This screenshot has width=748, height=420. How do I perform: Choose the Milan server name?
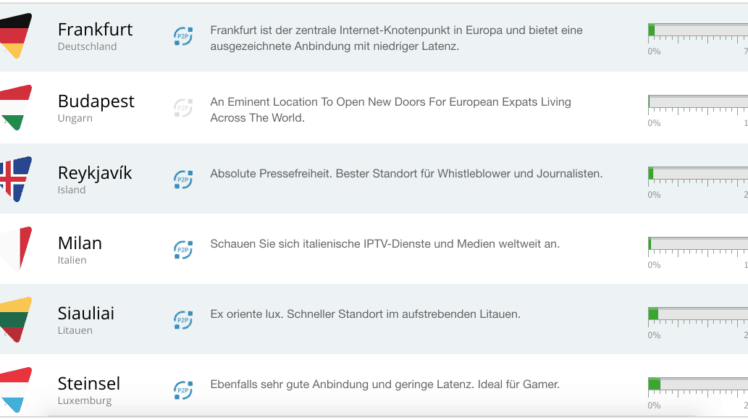pos(80,243)
